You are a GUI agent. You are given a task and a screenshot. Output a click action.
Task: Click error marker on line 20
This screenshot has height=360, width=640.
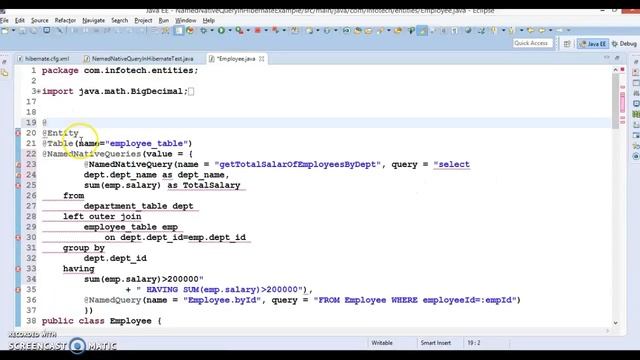(18, 133)
